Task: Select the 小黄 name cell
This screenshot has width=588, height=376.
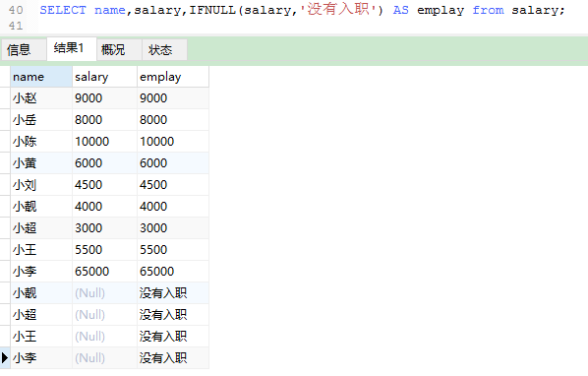Action: pyautogui.click(x=41, y=163)
